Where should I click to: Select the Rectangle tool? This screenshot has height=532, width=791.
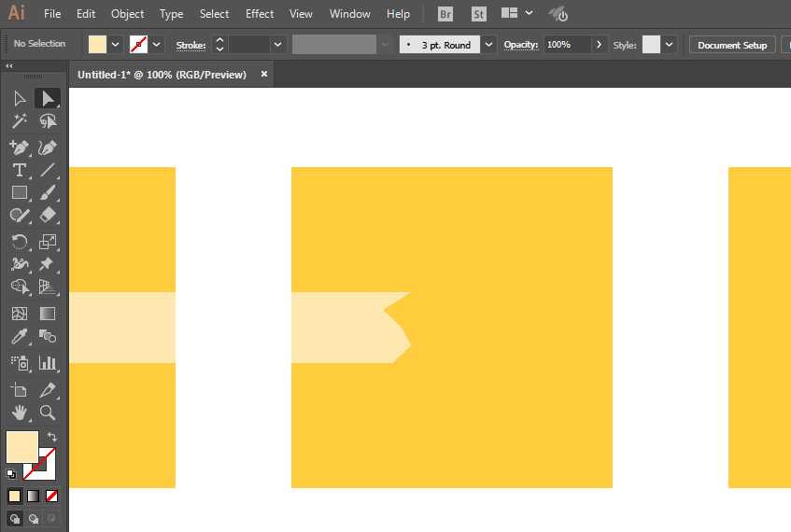click(x=20, y=192)
